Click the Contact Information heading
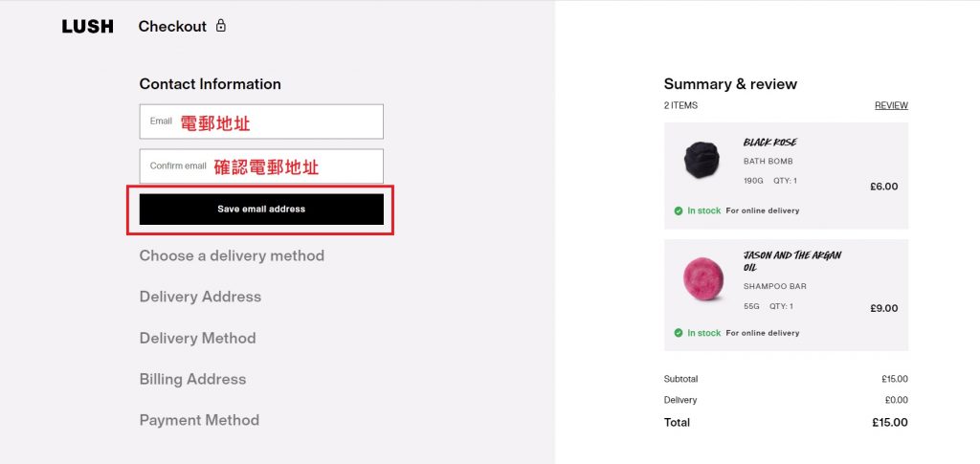 point(211,84)
